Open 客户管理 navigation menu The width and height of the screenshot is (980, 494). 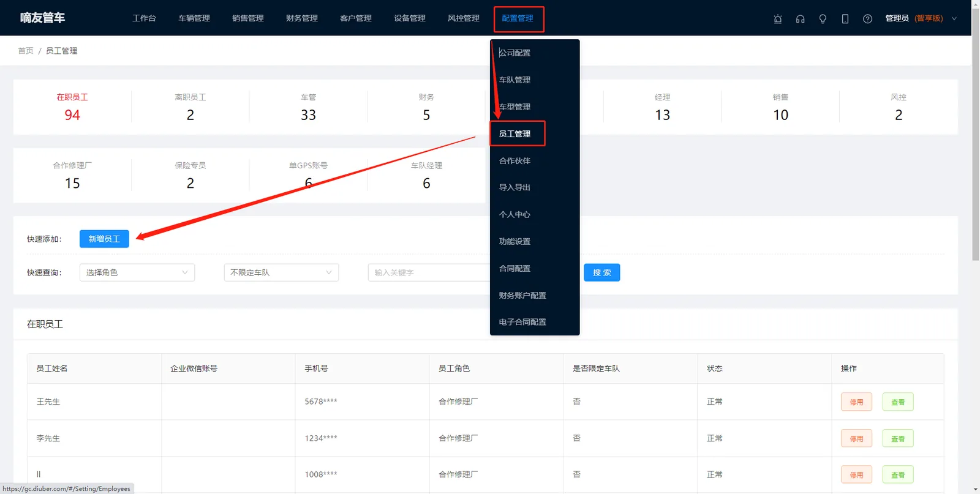click(356, 18)
